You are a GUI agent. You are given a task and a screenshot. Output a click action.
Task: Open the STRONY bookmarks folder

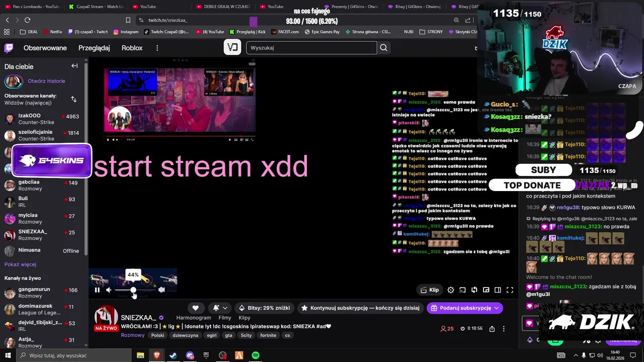click(x=431, y=32)
